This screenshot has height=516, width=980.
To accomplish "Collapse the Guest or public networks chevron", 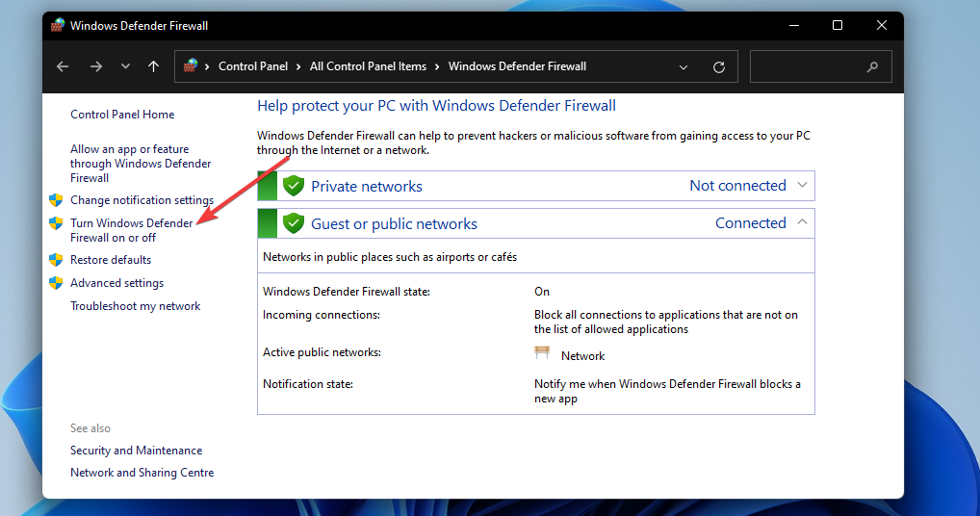I will (x=803, y=222).
